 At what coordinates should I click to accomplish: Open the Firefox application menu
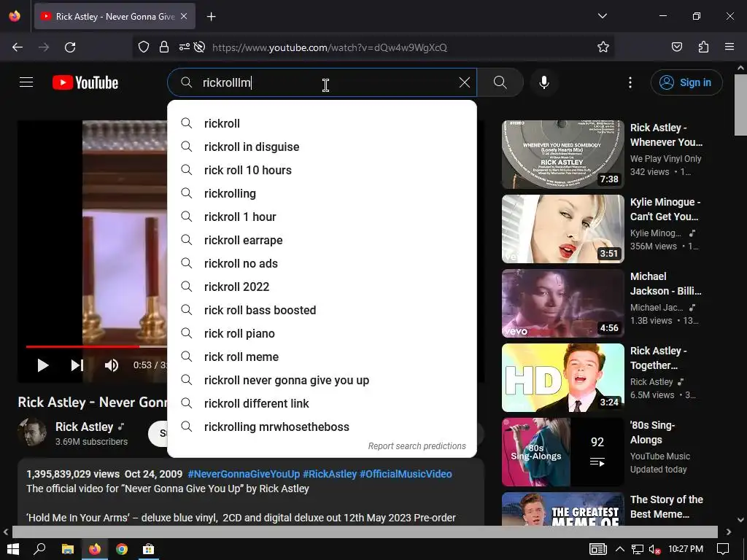pos(729,47)
